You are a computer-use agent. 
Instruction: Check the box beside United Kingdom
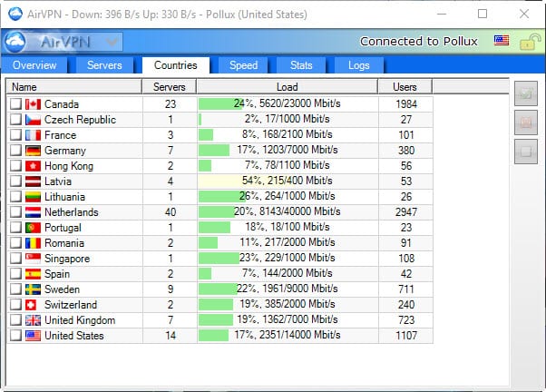(x=15, y=320)
